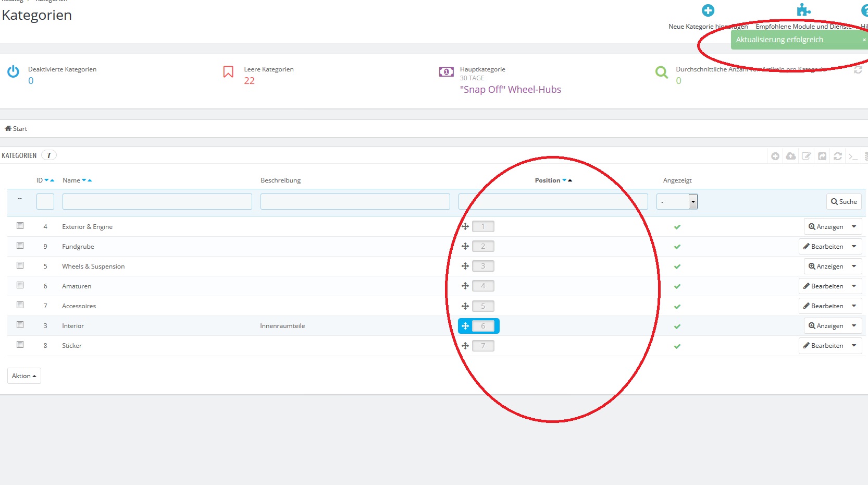This screenshot has width=868, height=485.
Task: Open the "Snap Off" Wheel-Hubs link
Action: pos(511,90)
